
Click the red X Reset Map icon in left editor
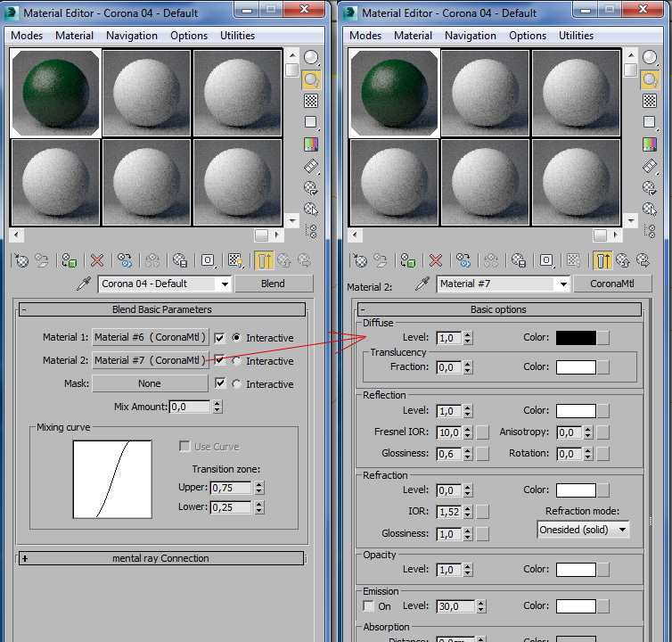click(x=96, y=260)
